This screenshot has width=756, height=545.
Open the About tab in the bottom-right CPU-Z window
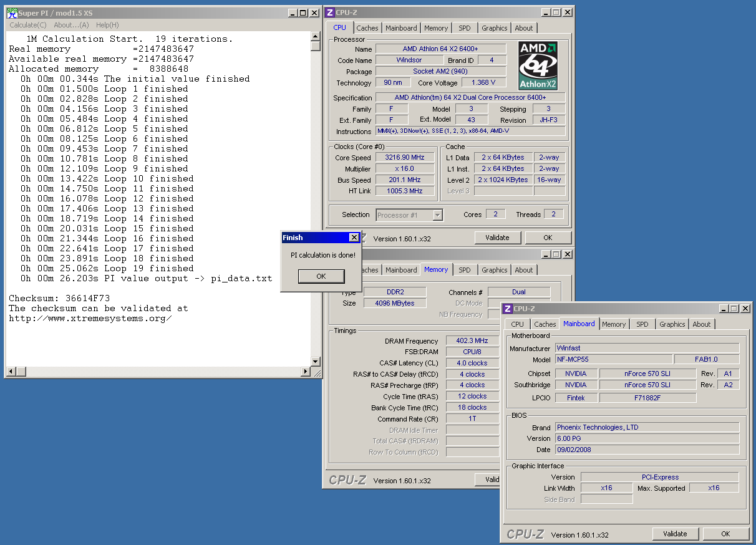pos(702,324)
